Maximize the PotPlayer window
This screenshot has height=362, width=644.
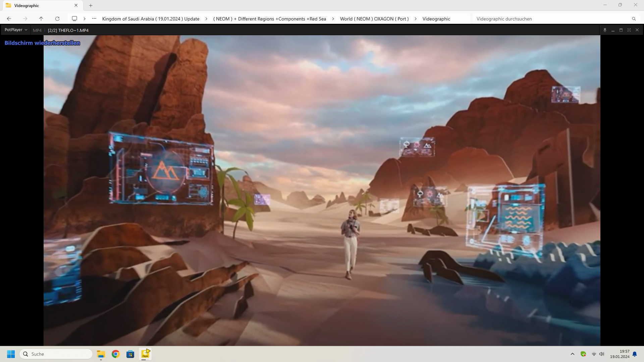[x=621, y=30]
